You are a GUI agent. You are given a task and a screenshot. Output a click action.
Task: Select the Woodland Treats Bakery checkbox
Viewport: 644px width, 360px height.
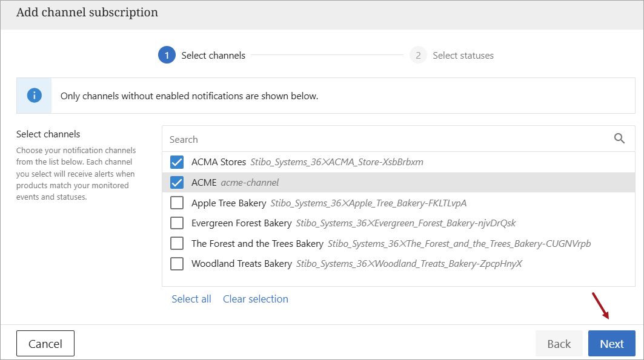tap(177, 264)
